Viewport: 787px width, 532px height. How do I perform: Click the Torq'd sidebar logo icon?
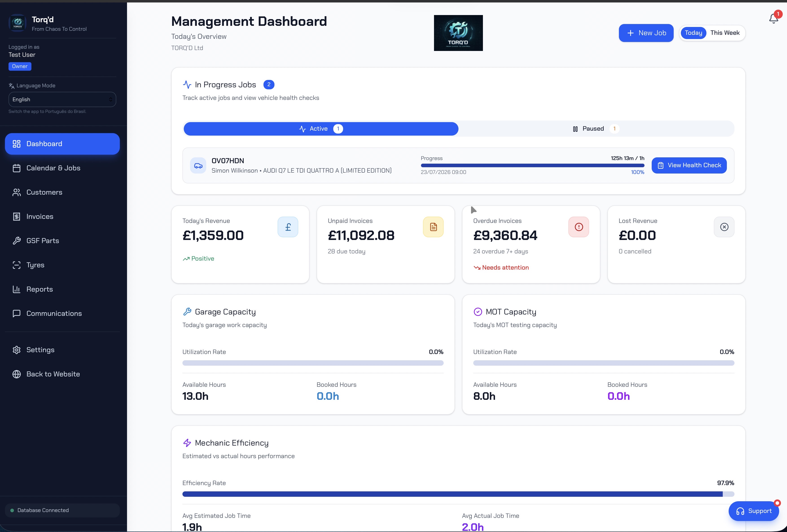pos(17,23)
